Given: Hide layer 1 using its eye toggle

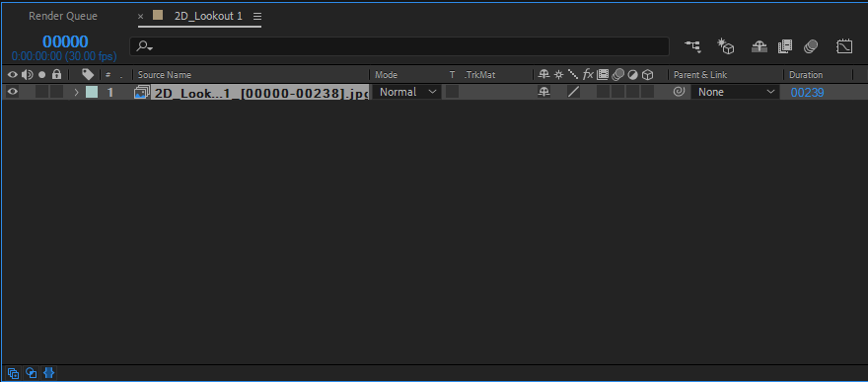Looking at the screenshot, I should point(12,92).
